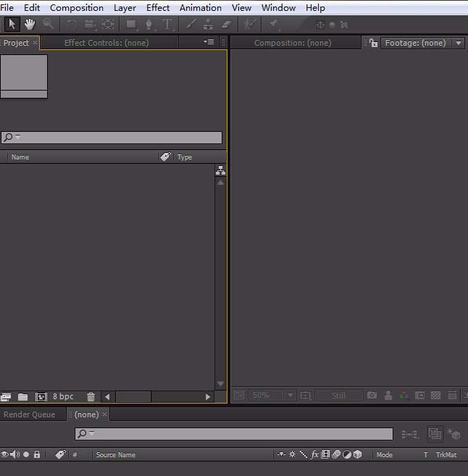Select the arrow Selection tool
Screen dimensions: 468x476
12,24
